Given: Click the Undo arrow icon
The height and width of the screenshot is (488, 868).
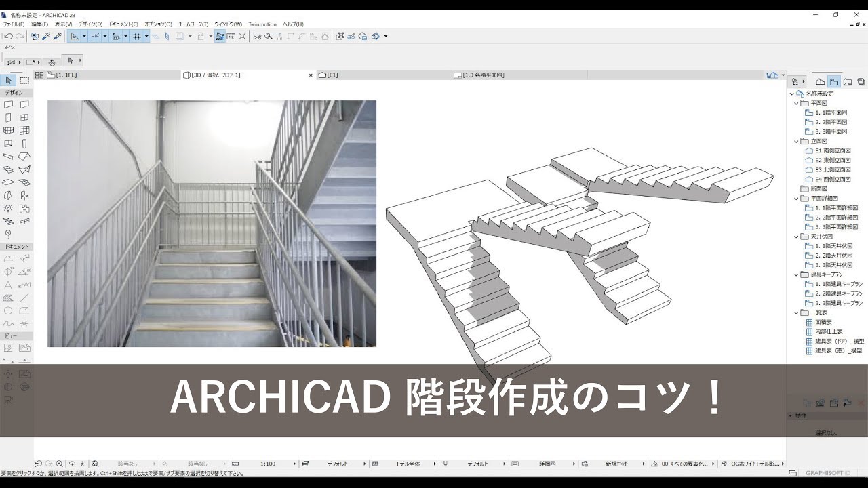Looking at the screenshot, I should tap(8, 36).
